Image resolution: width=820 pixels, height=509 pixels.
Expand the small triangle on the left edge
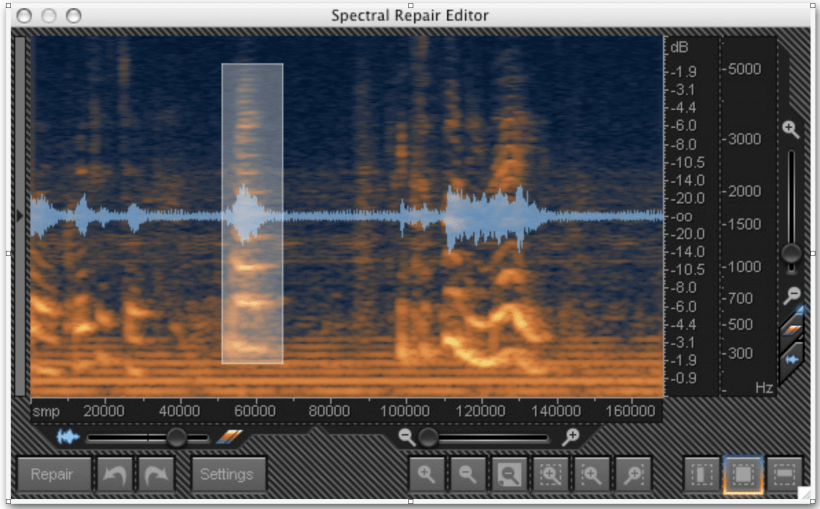coord(19,215)
